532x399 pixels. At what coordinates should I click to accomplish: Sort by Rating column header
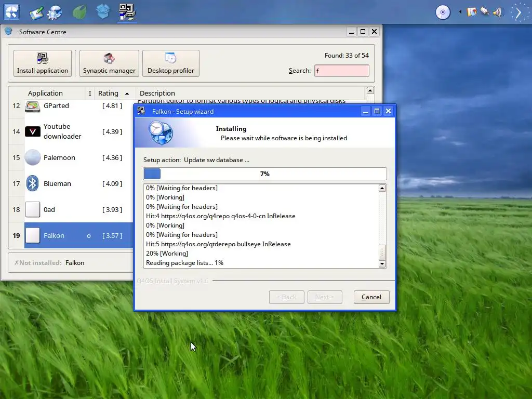[113, 94]
